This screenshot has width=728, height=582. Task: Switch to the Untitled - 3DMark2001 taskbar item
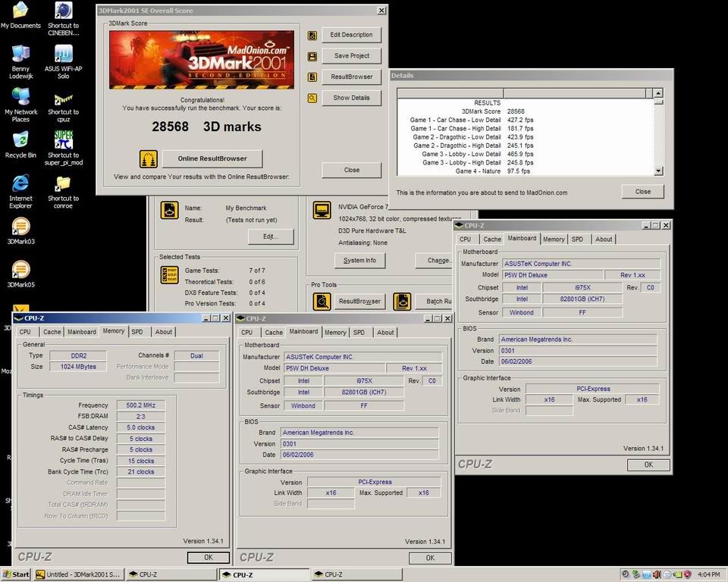tap(79, 574)
